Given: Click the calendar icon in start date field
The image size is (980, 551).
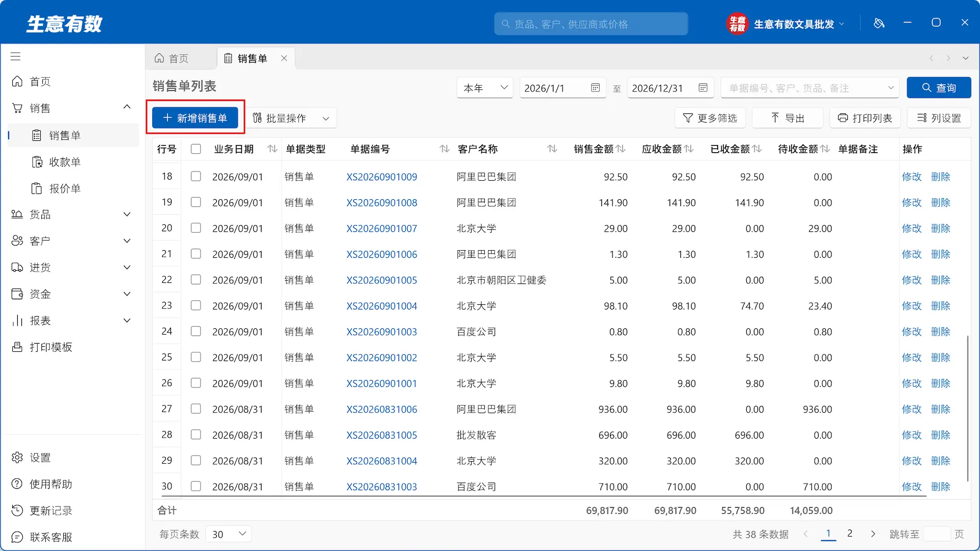Looking at the screenshot, I should [x=595, y=88].
